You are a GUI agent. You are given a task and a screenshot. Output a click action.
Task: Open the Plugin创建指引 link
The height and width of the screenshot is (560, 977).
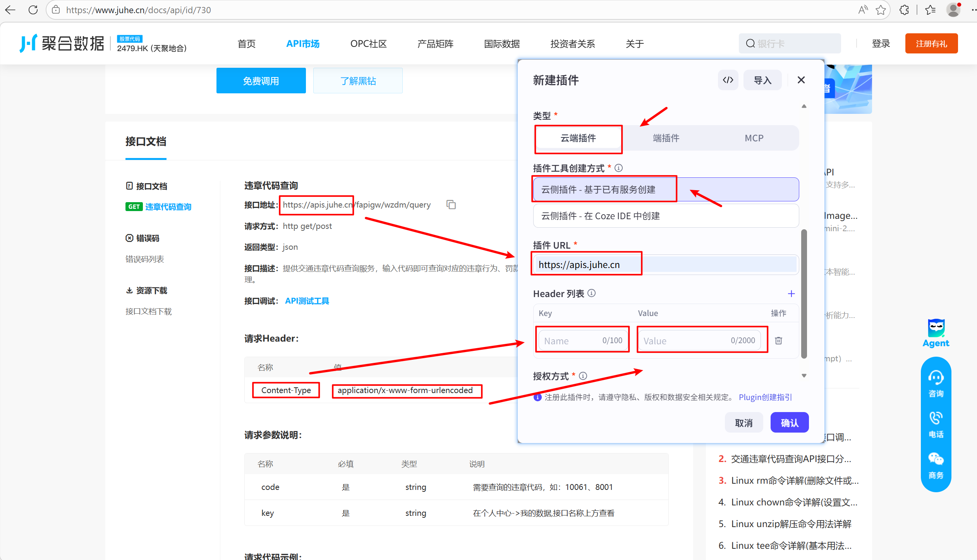pyautogui.click(x=765, y=397)
